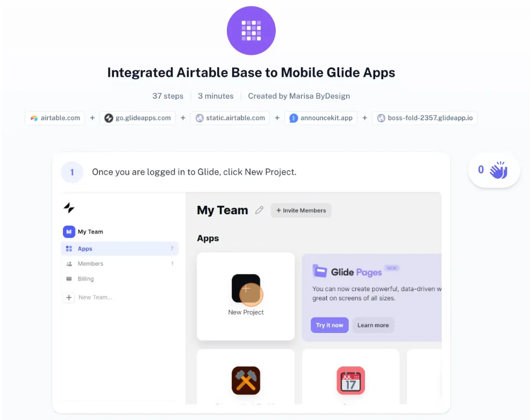Click the crossed hammers app icon
Screen dimensions: 530x420
[x=246, y=380]
